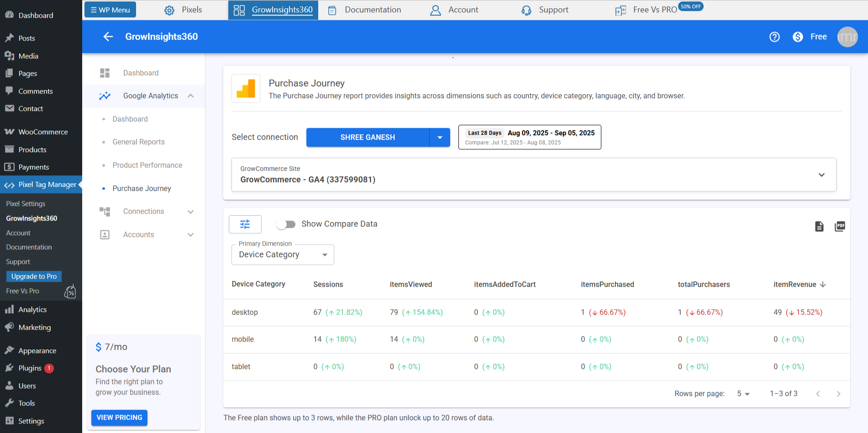Export the Purchase Journey report as PDF
Viewport: 868px width, 433px height.
[x=840, y=226]
